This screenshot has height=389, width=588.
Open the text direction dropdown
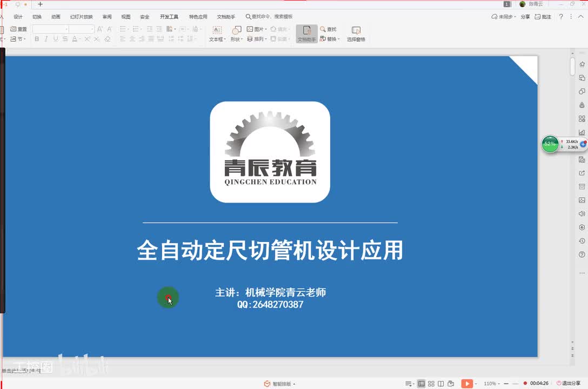[171, 29]
